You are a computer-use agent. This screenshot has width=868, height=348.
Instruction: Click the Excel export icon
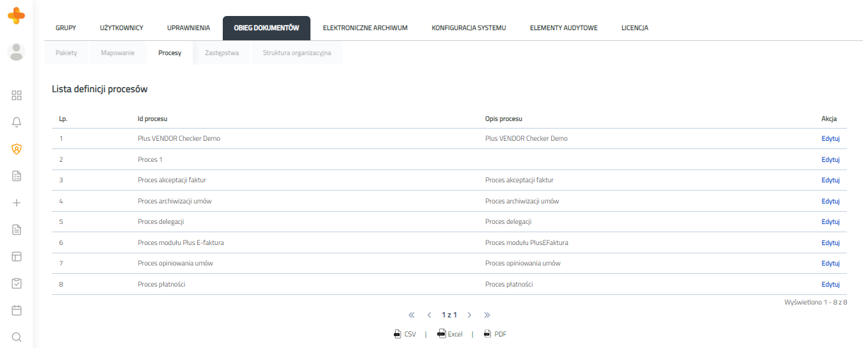(x=441, y=334)
